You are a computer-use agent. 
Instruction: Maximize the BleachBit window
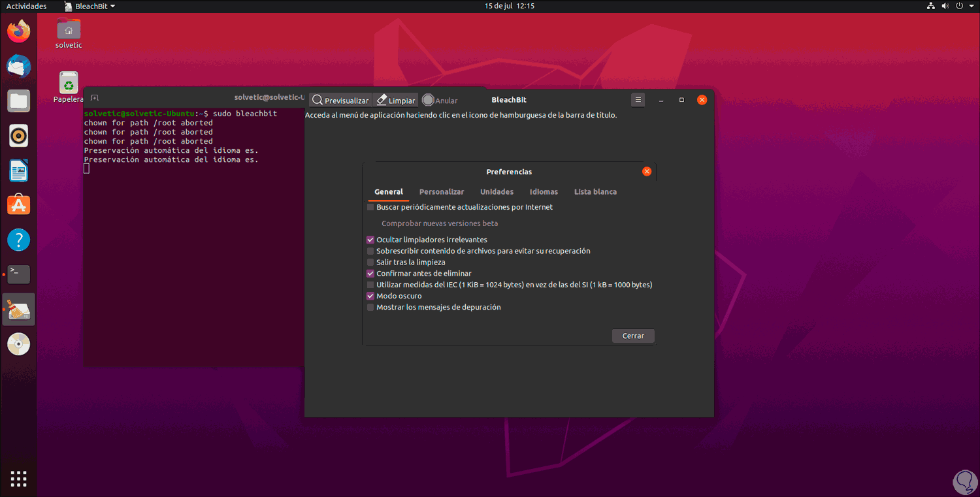pos(681,100)
